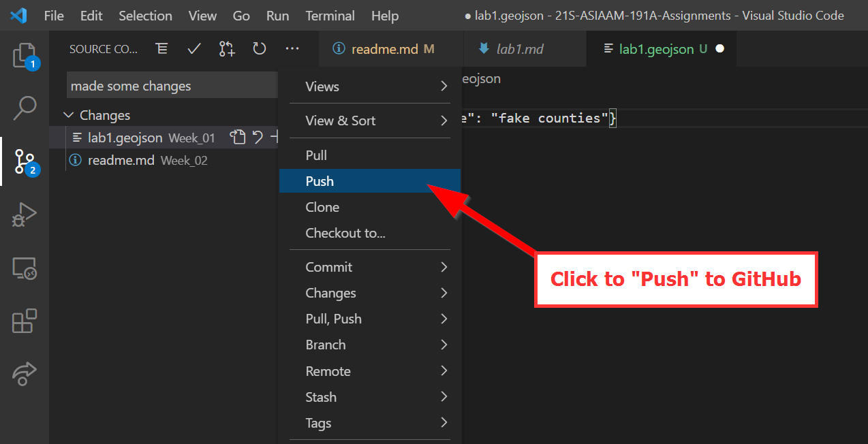The height and width of the screenshot is (444, 868).
Task: Open the Run and Debug view
Action: click(25, 215)
